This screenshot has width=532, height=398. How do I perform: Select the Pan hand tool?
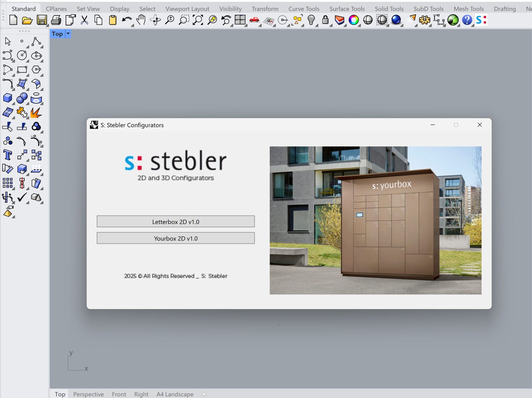click(141, 20)
